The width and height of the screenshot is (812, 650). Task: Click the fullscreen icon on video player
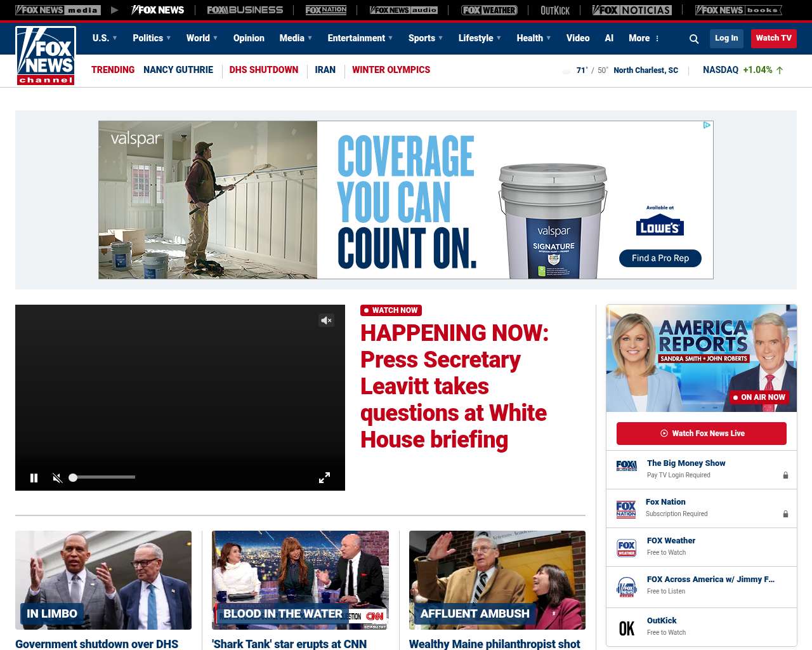(324, 477)
